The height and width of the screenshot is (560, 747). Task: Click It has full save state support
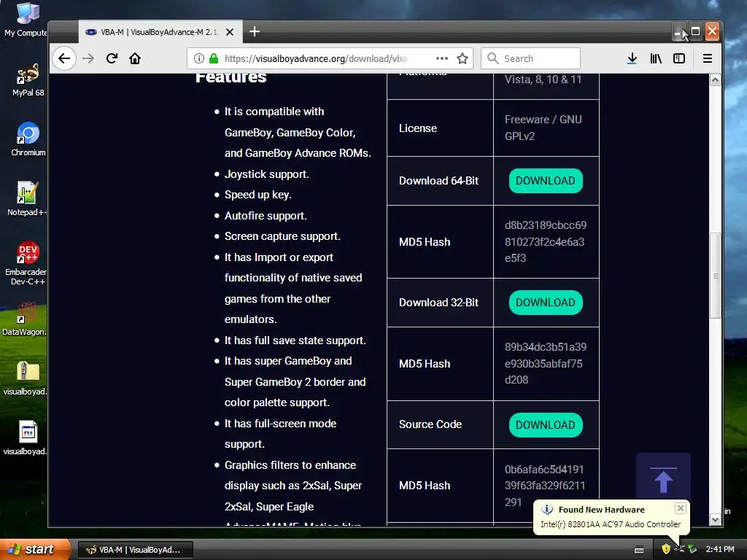pyautogui.click(x=295, y=341)
